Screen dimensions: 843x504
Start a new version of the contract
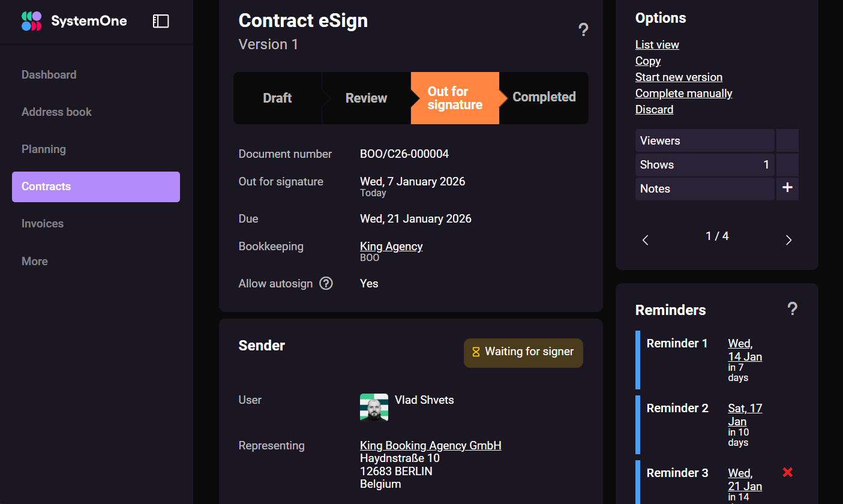[679, 77]
